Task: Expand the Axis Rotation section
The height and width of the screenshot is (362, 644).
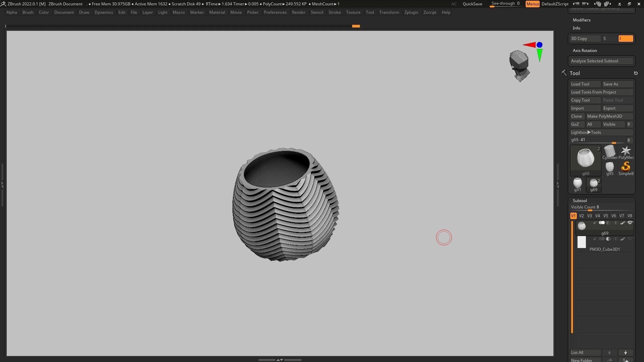Action: coord(585,51)
